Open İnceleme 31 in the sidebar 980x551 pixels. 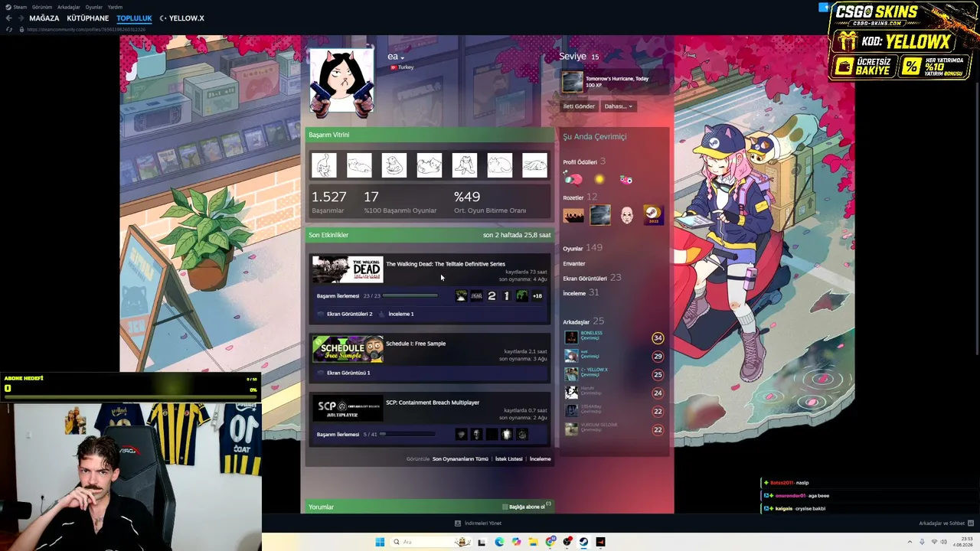[580, 293]
